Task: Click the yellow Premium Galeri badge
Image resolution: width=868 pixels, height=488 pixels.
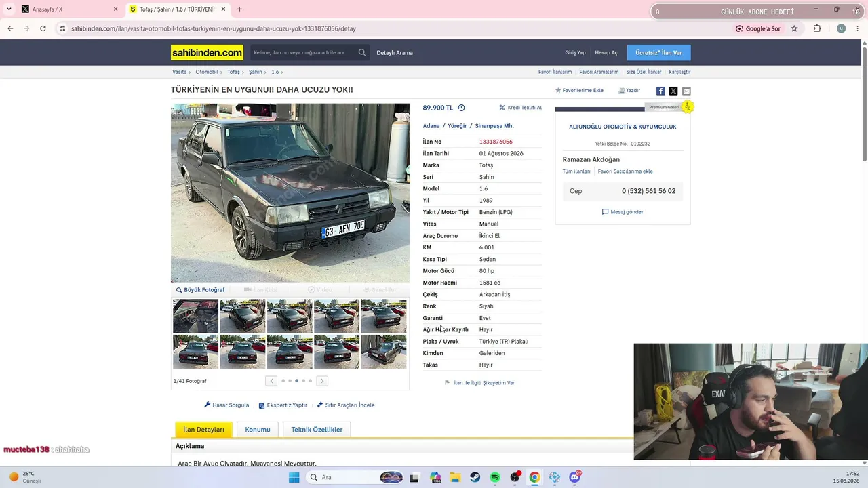Action: [687, 107]
